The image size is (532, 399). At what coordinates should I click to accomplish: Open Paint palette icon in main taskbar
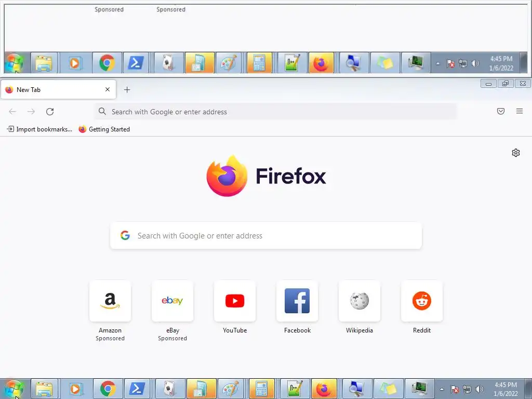tap(231, 389)
